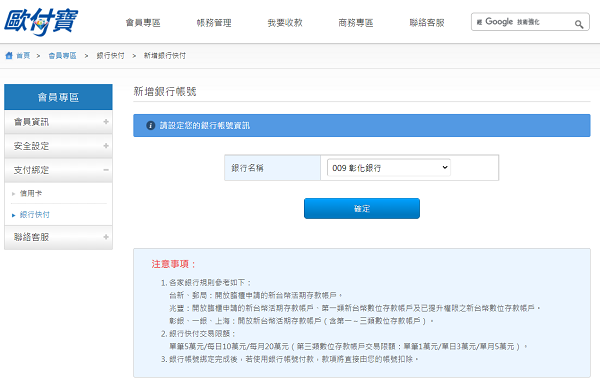Click the 銀行名稱 field label
This screenshot has height=387, width=600.
(247, 168)
